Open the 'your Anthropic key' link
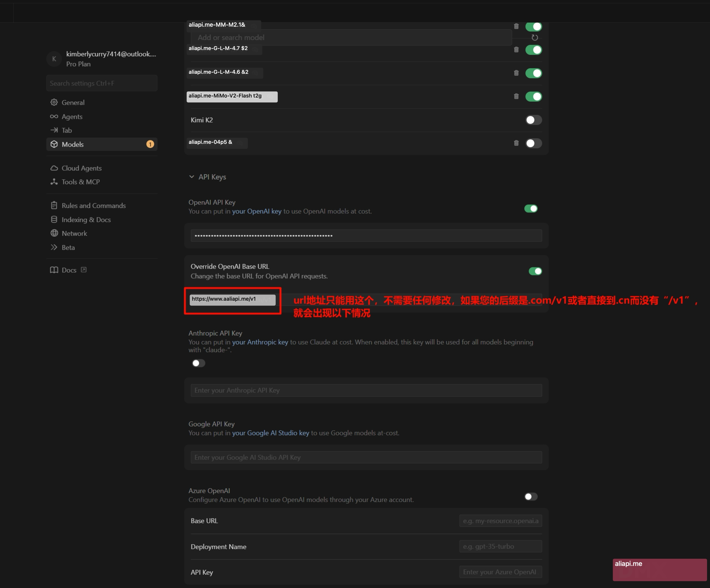 point(260,342)
